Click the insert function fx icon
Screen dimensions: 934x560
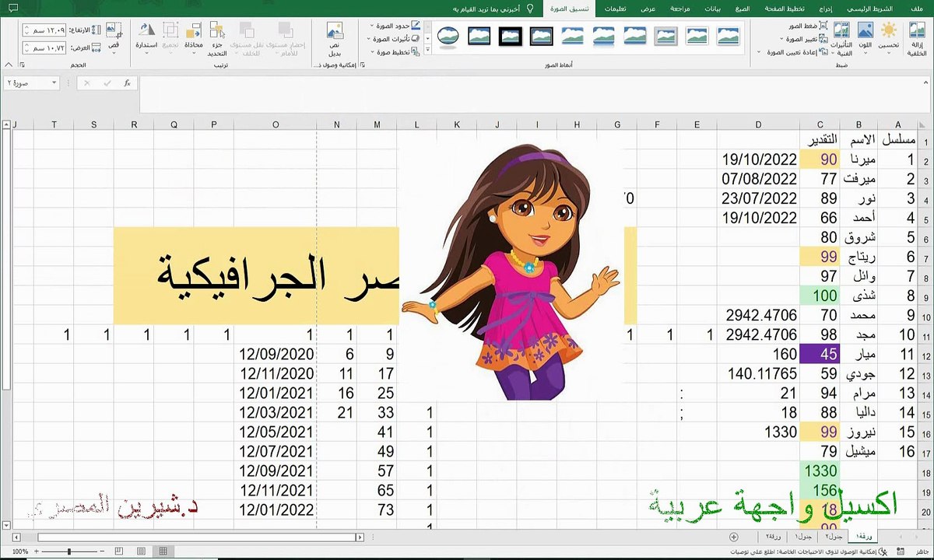pyautogui.click(x=127, y=82)
